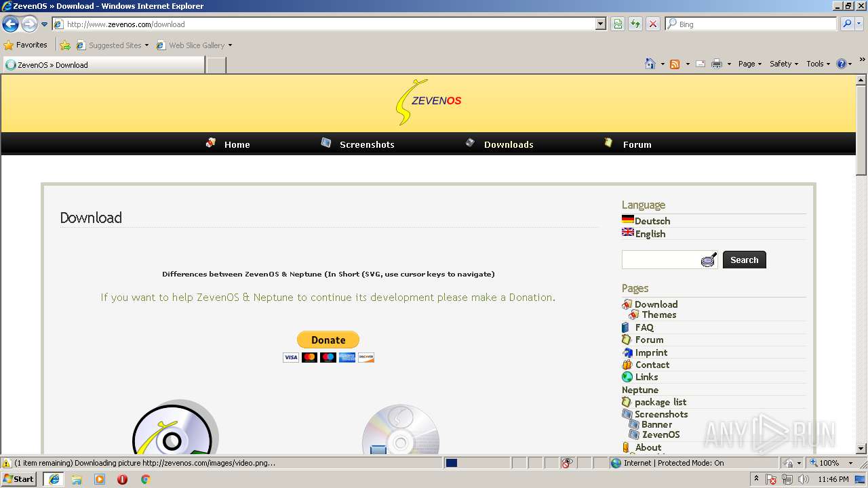The image size is (868, 488).
Task: Open dropdown arrow beside Home icon
Action: pyautogui.click(x=663, y=64)
